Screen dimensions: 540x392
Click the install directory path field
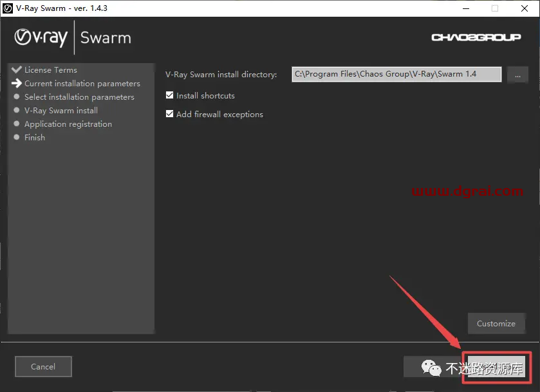[x=396, y=74]
